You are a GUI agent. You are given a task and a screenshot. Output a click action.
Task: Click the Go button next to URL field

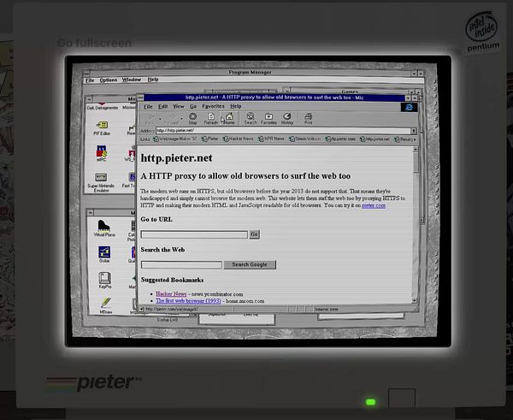pos(254,234)
